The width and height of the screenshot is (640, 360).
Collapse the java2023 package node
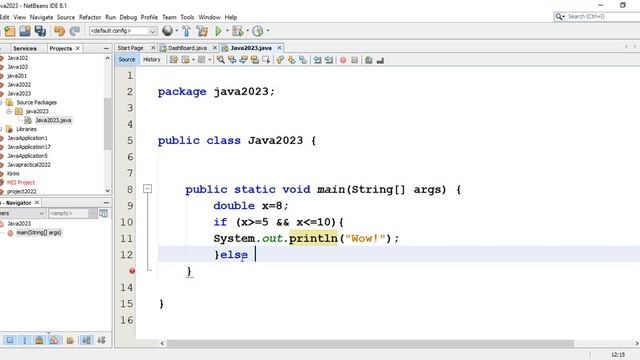tap(9, 111)
